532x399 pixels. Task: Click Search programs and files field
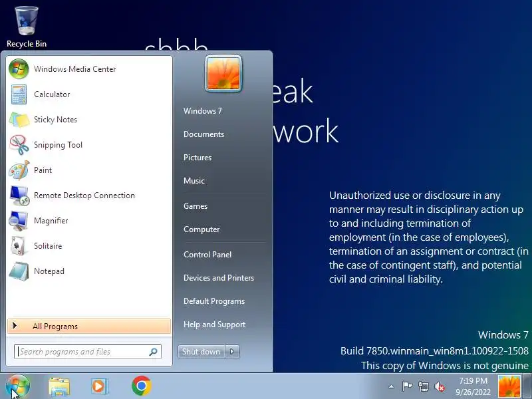[x=88, y=352]
